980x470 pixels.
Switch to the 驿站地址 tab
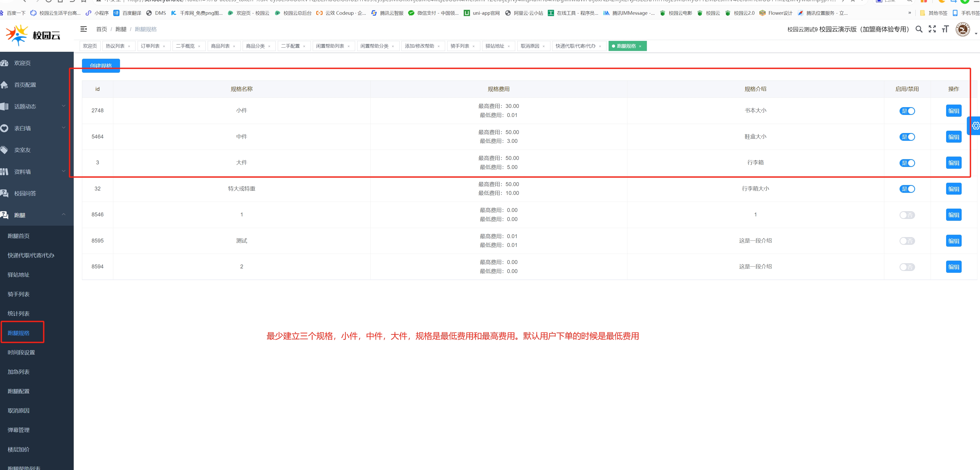point(498,46)
